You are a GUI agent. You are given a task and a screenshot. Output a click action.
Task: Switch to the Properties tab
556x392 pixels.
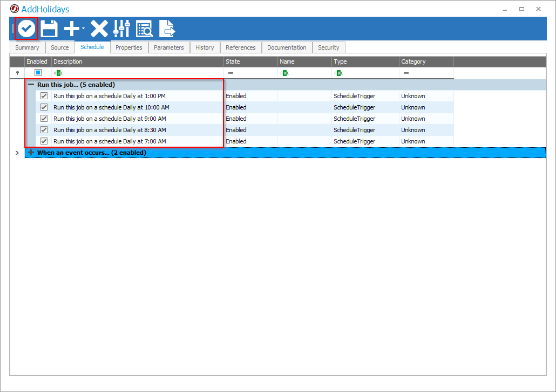coord(129,47)
